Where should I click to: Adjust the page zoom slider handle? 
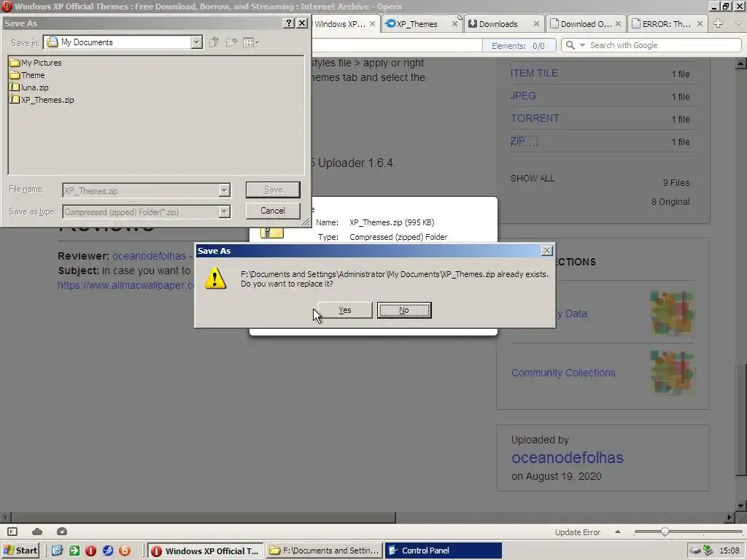coord(665,532)
